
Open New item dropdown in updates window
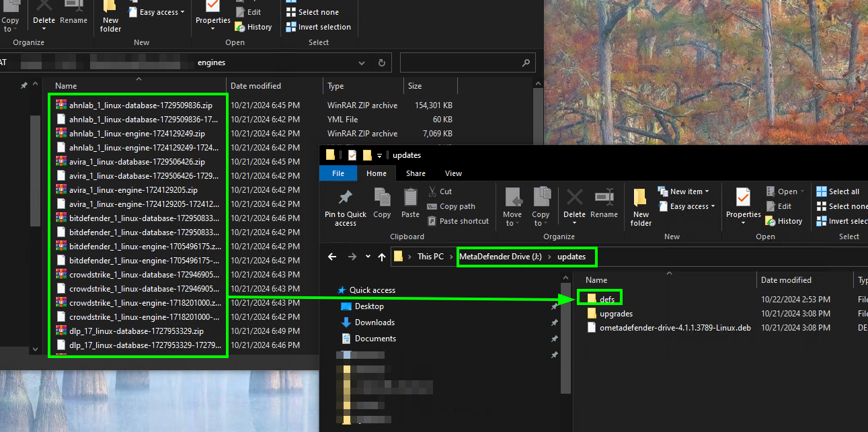[683, 191]
